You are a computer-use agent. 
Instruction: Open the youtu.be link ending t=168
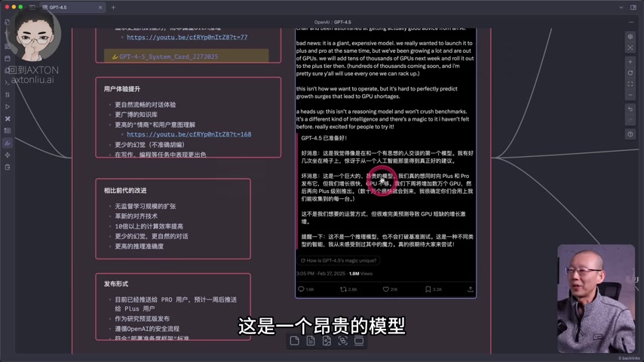(189, 134)
